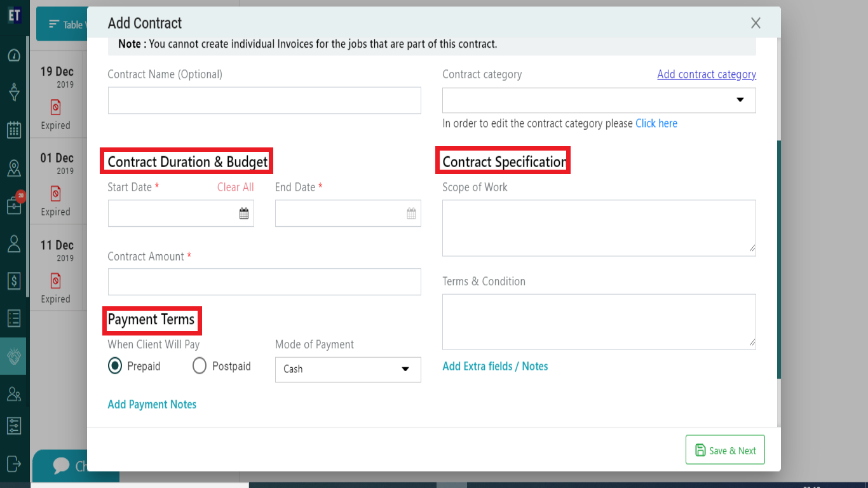Open the funnel leads icon in sidebar
868x488 pixels.
pyautogui.click(x=14, y=93)
